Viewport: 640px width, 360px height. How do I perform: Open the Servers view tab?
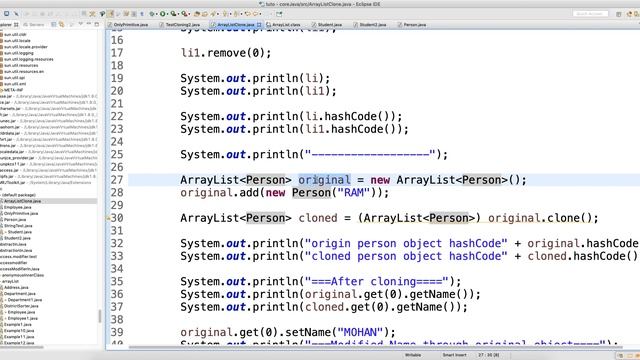[x=34, y=25]
